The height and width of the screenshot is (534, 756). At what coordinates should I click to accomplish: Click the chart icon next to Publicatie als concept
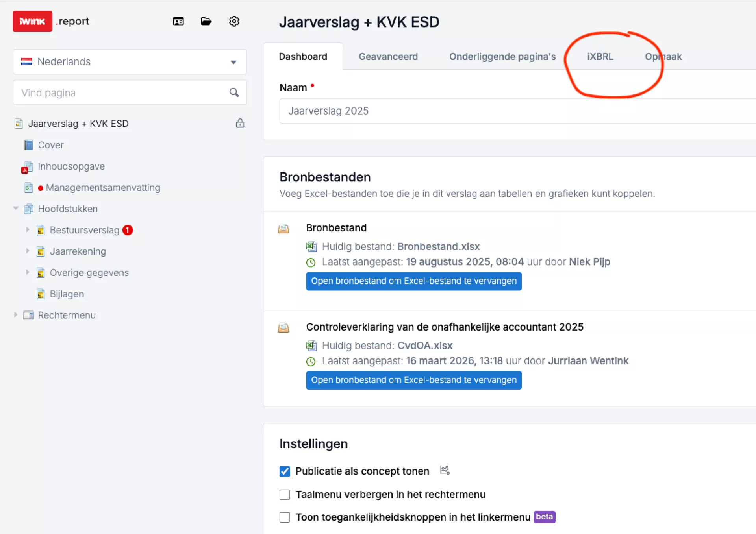(445, 470)
